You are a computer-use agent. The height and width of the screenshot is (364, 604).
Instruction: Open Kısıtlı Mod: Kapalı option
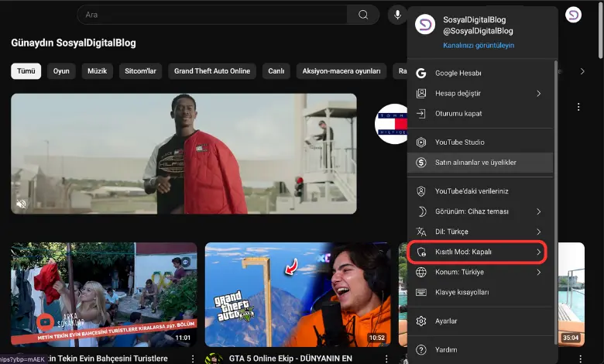(x=480, y=252)
